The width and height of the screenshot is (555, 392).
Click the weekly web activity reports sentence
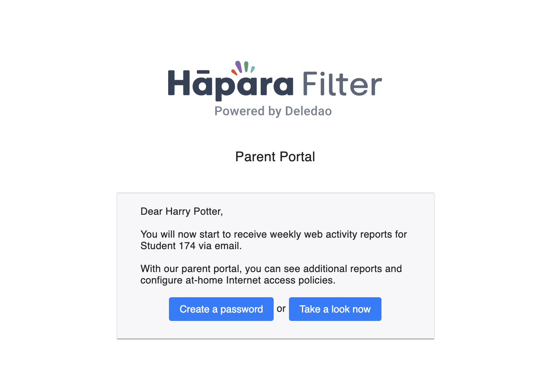274,240
